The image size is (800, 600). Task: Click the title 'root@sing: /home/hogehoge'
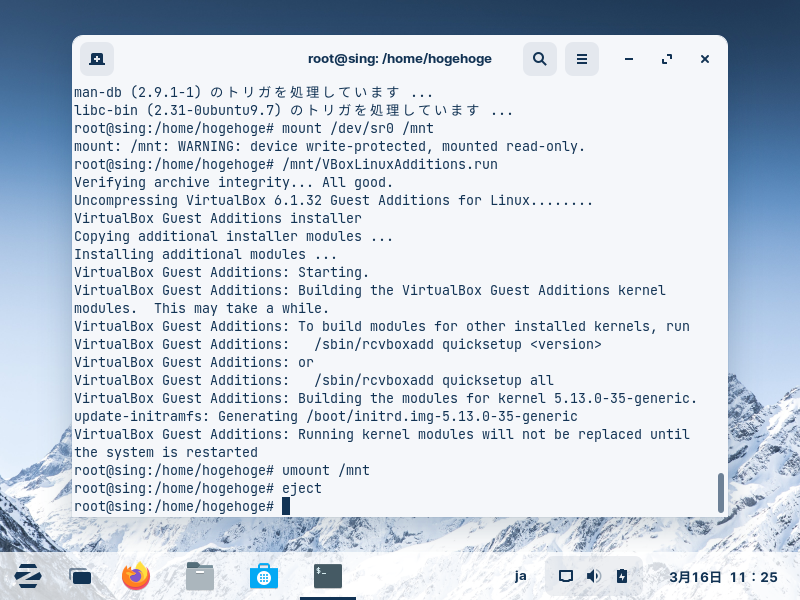(x=399, y=59)
